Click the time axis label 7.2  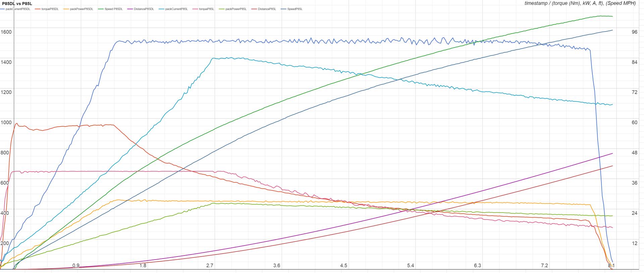coord(544,266)
